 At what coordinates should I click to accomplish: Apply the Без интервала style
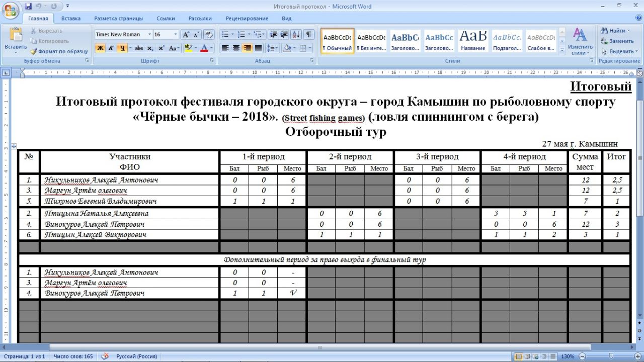coord(371,41)
